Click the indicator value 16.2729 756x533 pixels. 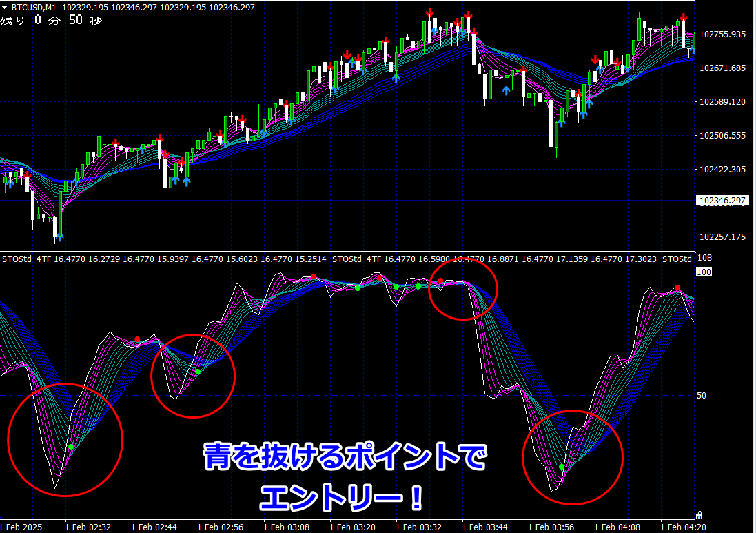point(103,259)
